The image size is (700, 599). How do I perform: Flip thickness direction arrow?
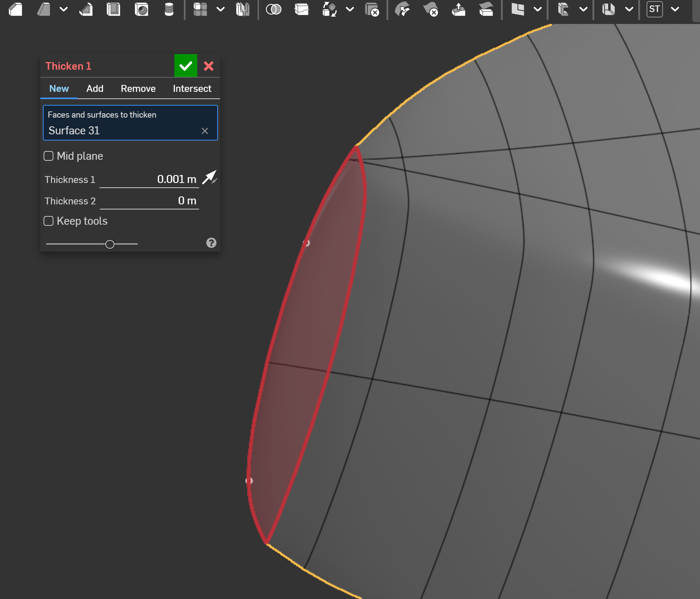click(x=210, y=178)
